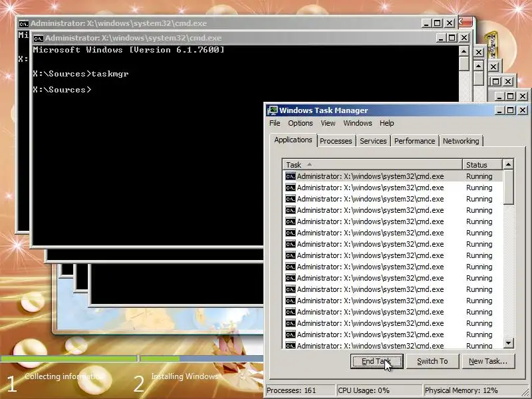Screen dimensions: 532x399
Task: Click the task list vertical scrollbar thumb
Action: (x=508, y=188)
